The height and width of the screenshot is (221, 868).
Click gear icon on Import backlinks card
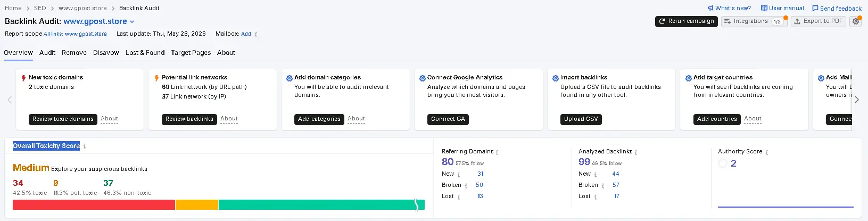pyautogui.click(x=555, y=78)
